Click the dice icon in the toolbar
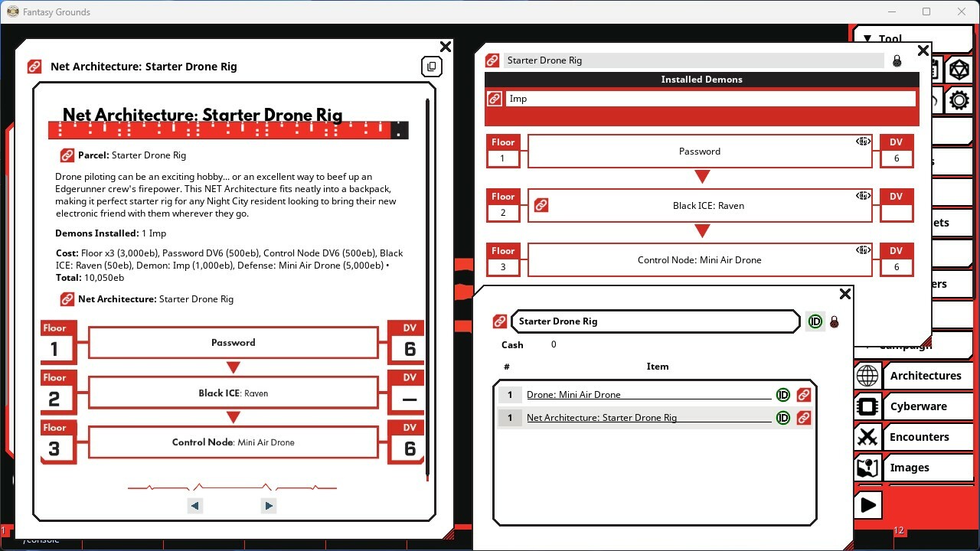 [958, 70]
